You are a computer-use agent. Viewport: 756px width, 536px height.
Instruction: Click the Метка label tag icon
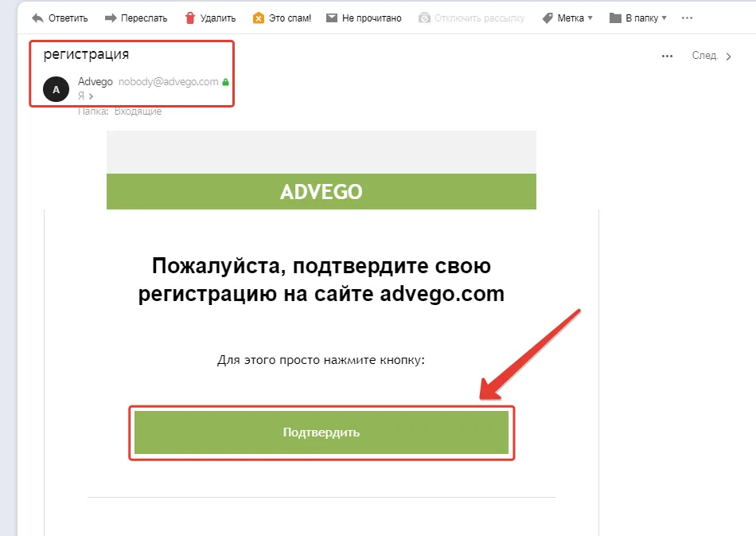pyautogui.click(x=546, y=17)
